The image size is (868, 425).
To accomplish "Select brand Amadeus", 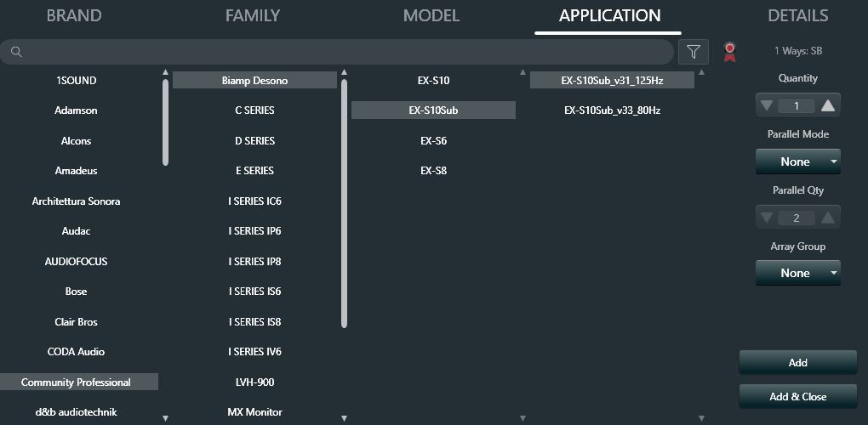I will [77, 171].
